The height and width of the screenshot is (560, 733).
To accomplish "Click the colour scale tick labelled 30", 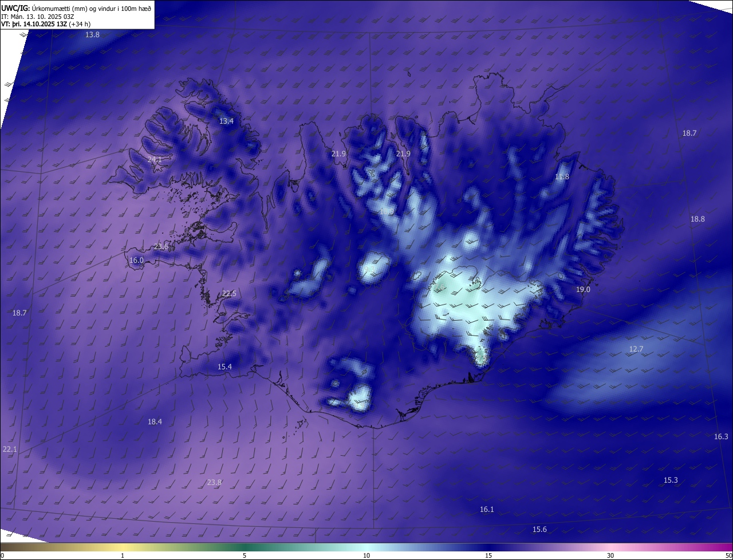I will pyautogui.click(x=610, y=555).
